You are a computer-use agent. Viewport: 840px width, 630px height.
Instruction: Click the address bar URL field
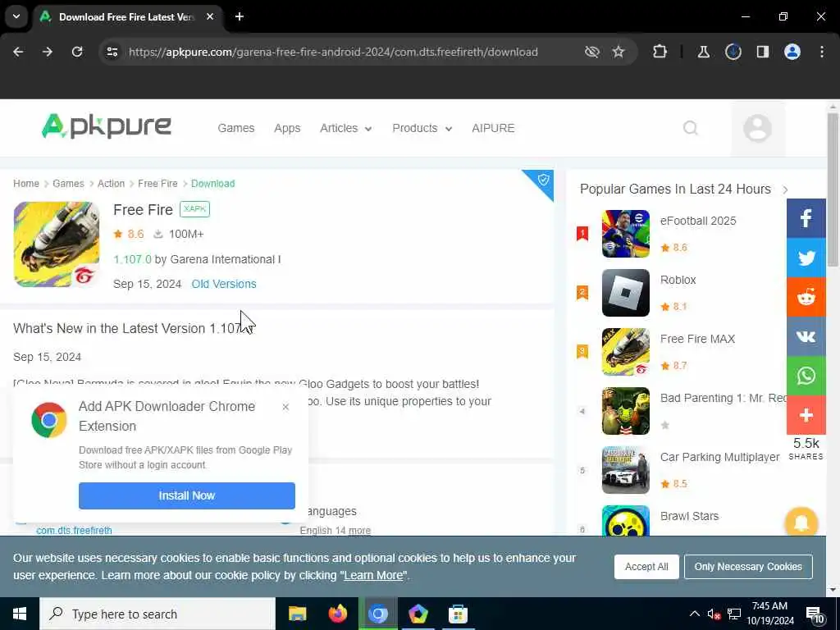click(x=333, y=52)
